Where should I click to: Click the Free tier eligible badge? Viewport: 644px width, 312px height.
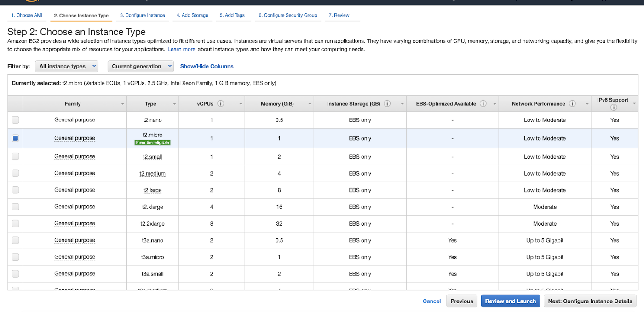tap(153, 142)
